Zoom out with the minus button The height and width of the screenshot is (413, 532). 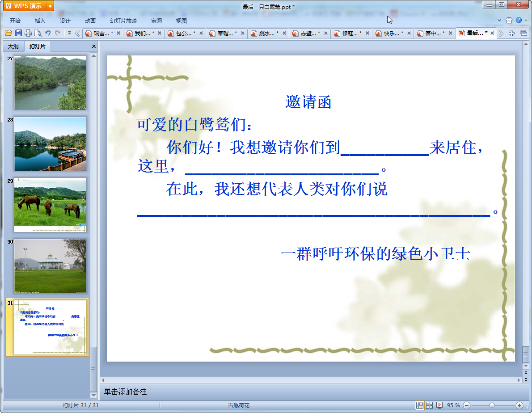pos(467,405)
